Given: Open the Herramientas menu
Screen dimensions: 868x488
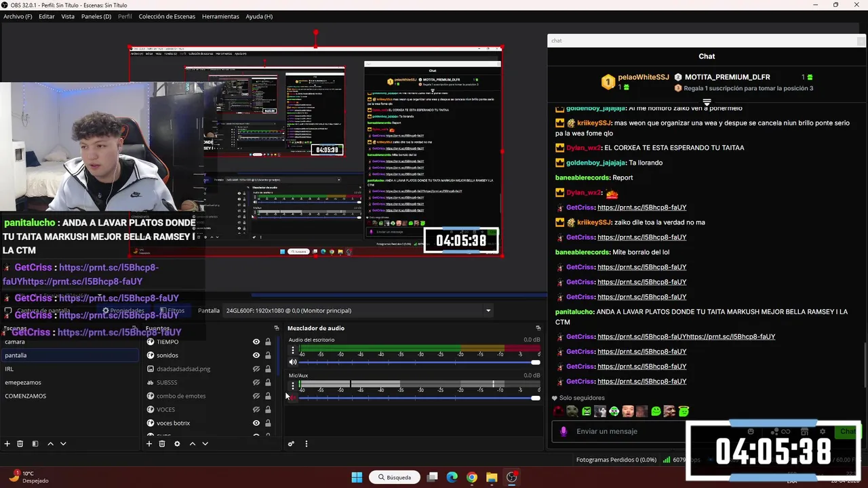Looking at the screenshot, I should click(220, 16).
